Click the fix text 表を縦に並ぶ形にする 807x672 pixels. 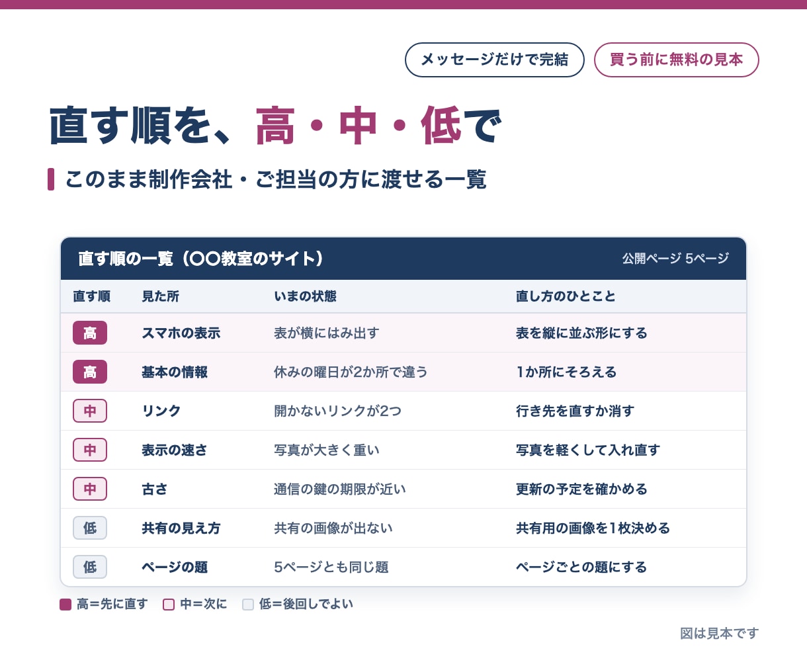(581, 333)
